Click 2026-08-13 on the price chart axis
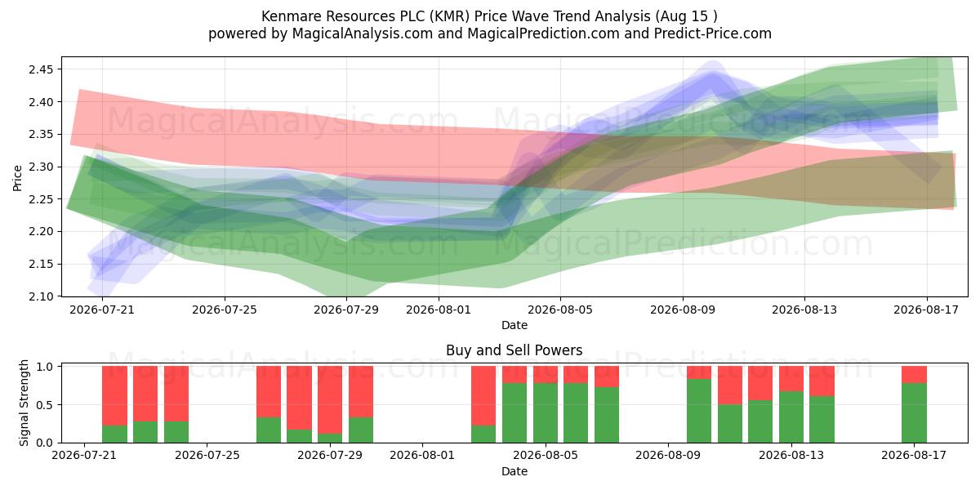The height and width of the screenshot is (490, 980). coord(804,310)
